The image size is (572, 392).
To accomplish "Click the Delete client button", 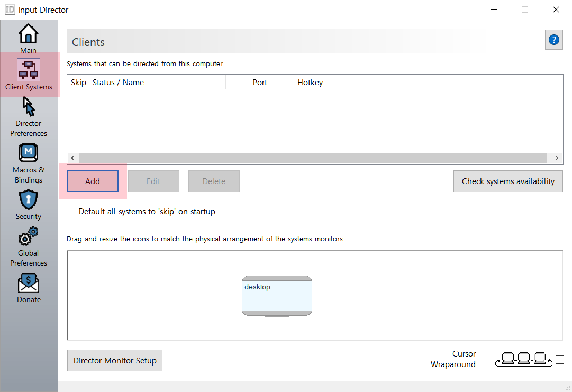I will 214,181.
